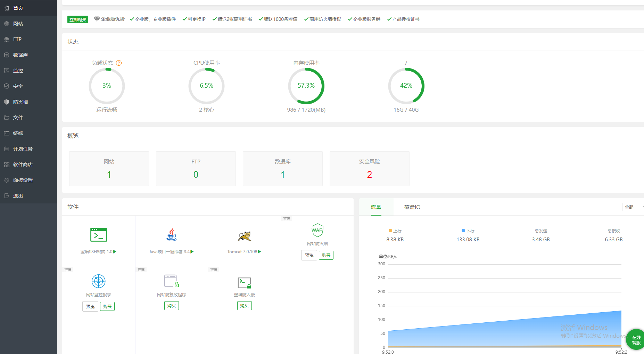The width and height of the screenshot is (644, 354).
Task: Open the Java项目一键部署 Java icon
Action: coord(172,235)
